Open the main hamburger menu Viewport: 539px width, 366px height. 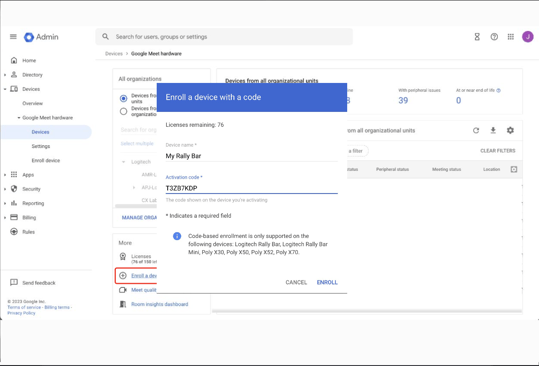click(13, 36)
